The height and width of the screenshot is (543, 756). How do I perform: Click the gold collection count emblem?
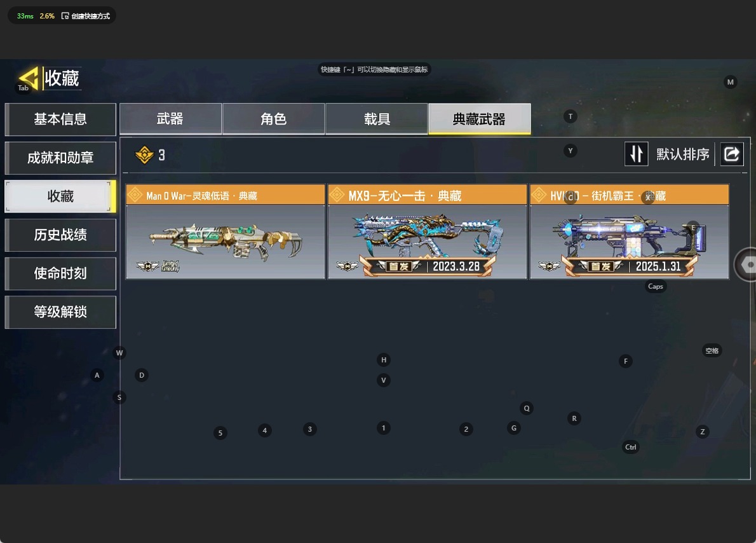pos(144,155)
